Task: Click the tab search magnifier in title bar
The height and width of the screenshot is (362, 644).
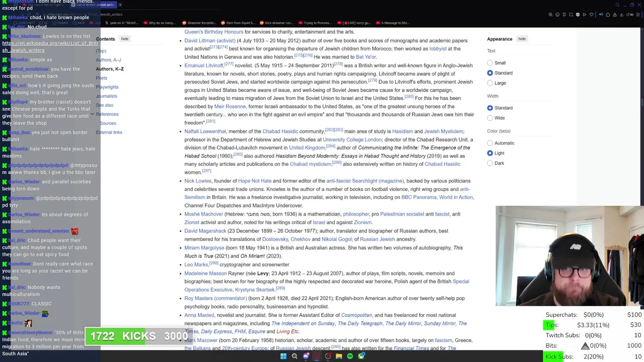Action: coord(617,5)
